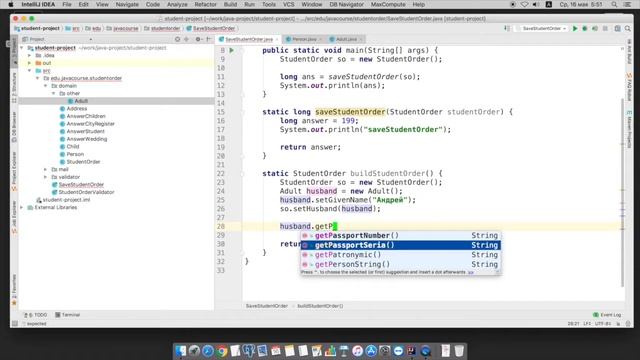Expand External Libraries node

pos(22,208)
